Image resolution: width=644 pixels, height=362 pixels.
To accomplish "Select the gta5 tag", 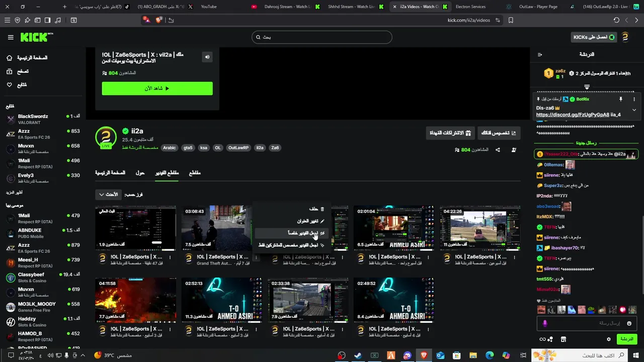I will coord(188,148).
